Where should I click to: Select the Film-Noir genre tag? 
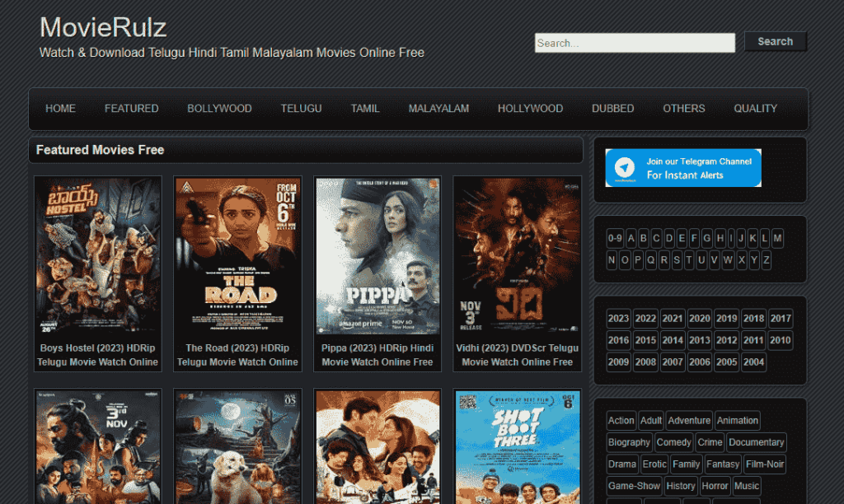click(765, 464)
